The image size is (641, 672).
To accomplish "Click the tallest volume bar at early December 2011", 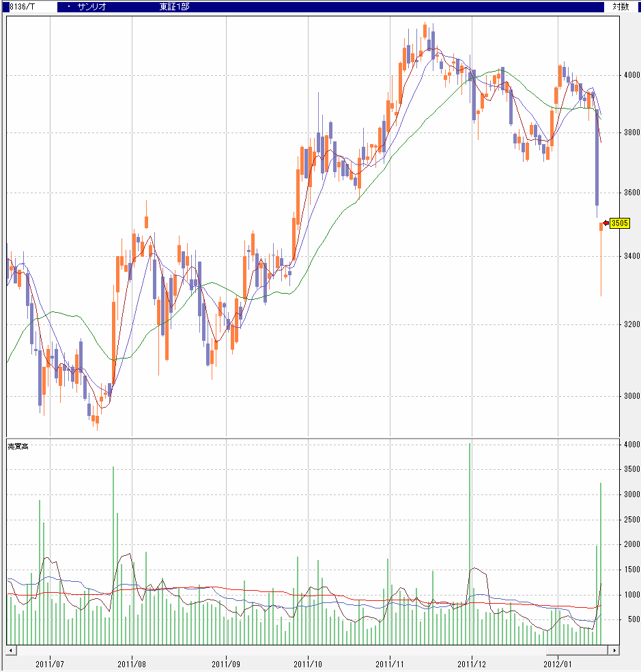I will (470, 544).
